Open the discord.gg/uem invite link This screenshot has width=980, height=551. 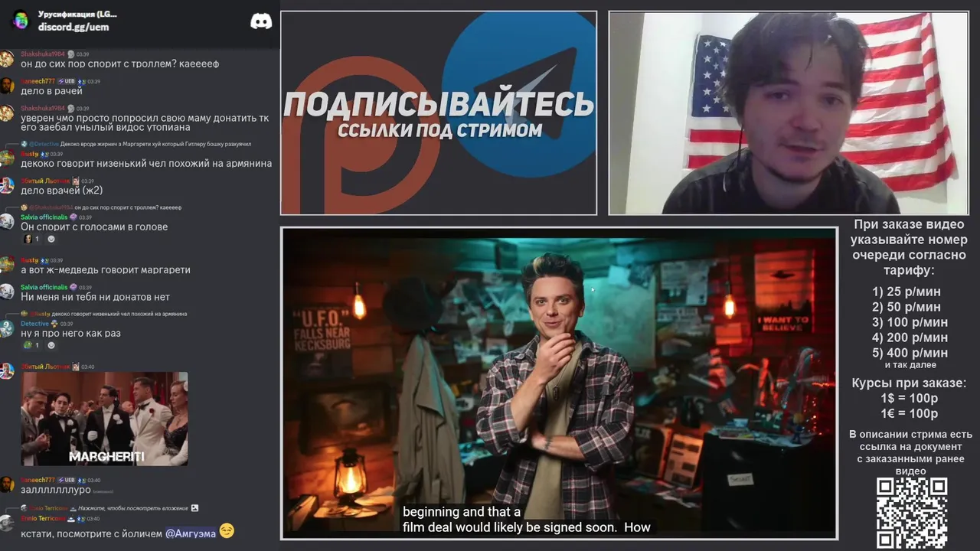coord(73,27)
